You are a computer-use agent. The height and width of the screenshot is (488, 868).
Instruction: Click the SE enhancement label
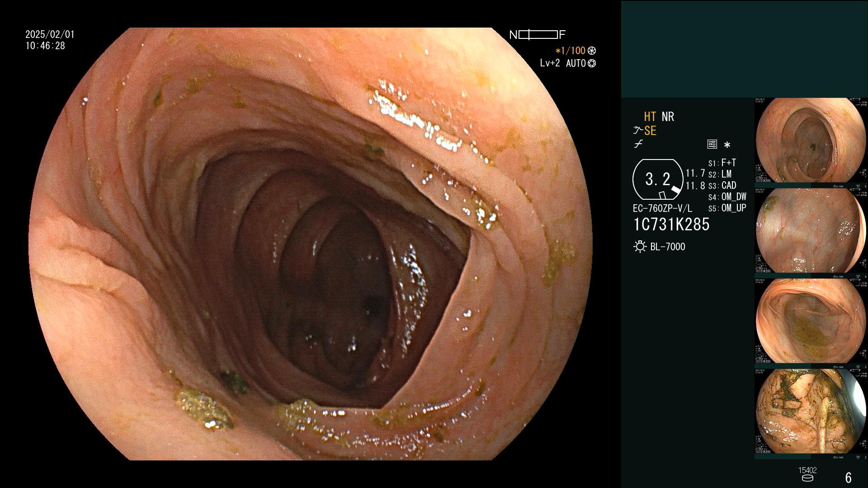pos(650,131)
